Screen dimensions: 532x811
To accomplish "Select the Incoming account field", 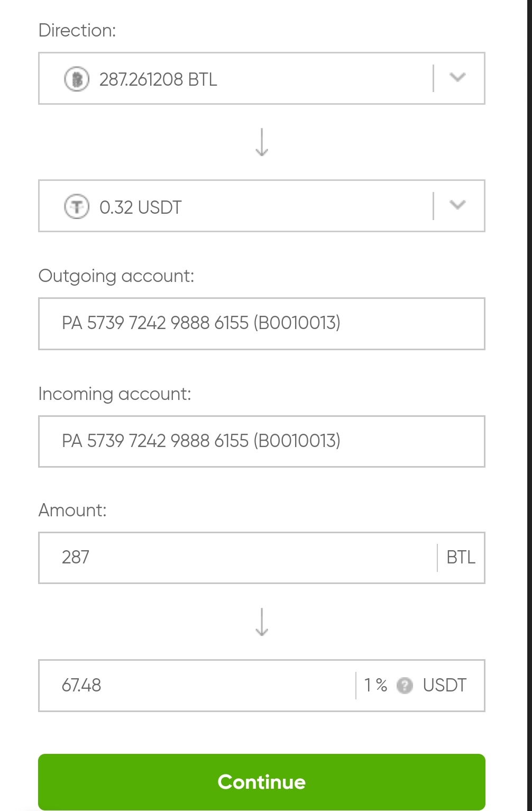I will click(x=261, y=441).
